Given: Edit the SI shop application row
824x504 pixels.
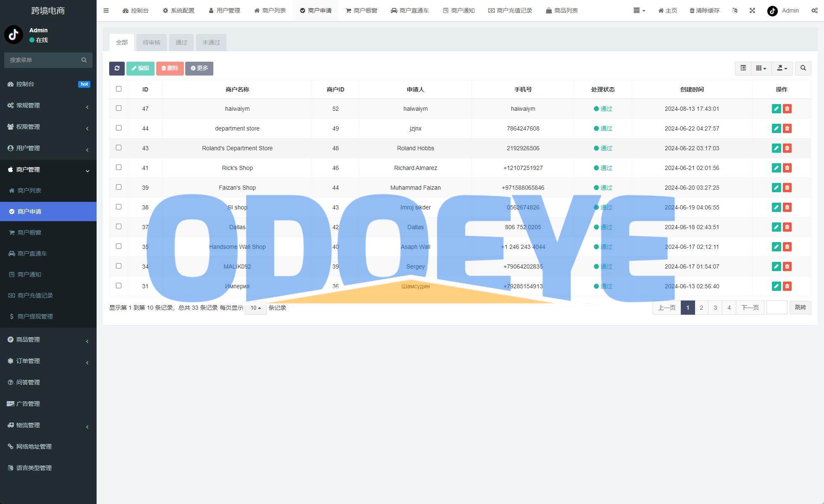Looking at the screenshot, I should [776, 207].
